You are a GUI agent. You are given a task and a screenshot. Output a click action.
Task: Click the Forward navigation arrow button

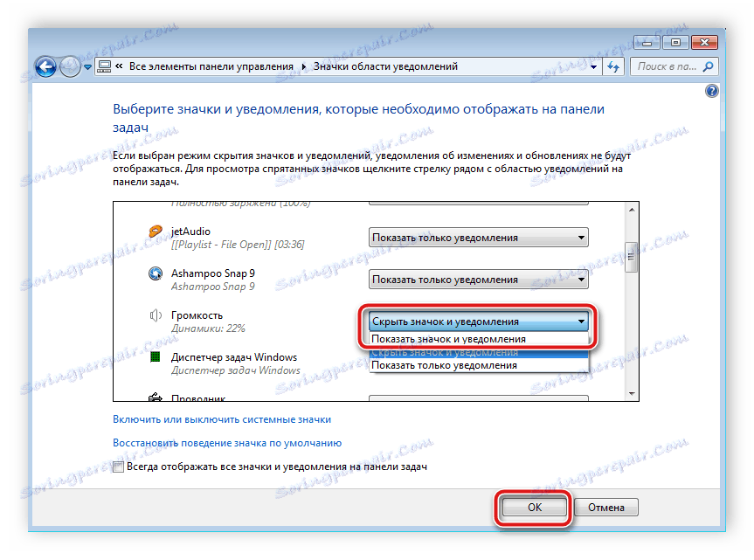click(x=70, y=66)
